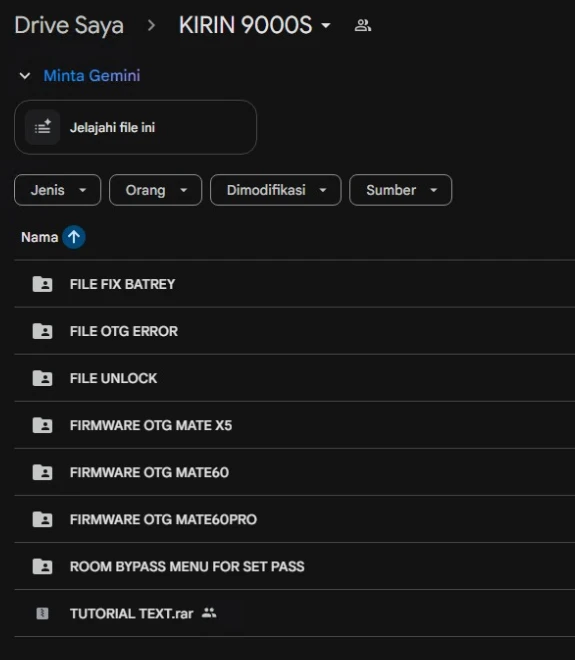
Task: Select the ROOM BYPASS MENU FOR SET PASS folder
Action: 295,567
